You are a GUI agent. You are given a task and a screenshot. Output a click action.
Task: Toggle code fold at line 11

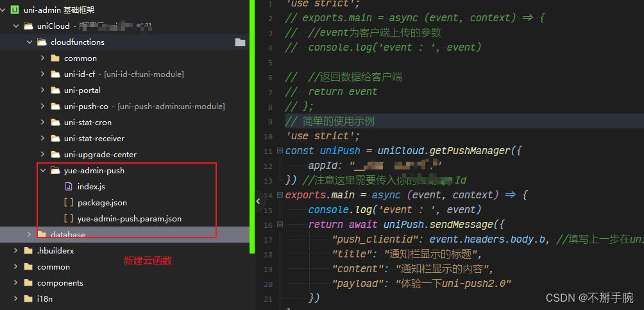280,151
